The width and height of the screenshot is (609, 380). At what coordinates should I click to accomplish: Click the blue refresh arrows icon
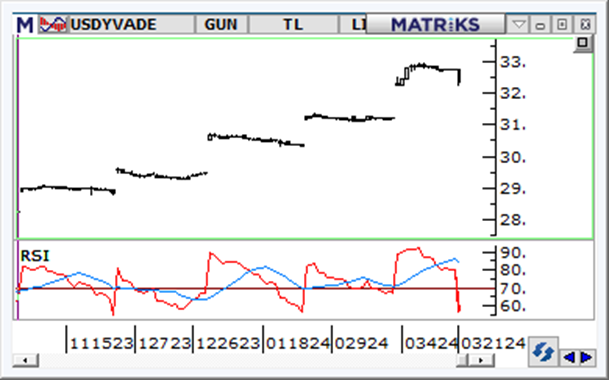[543, 352]
